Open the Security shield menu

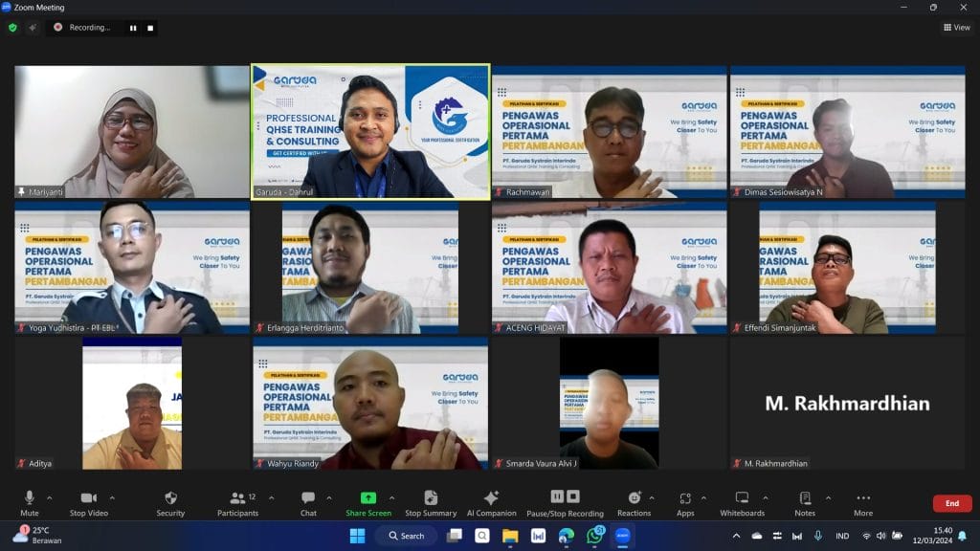click(170, 498)
